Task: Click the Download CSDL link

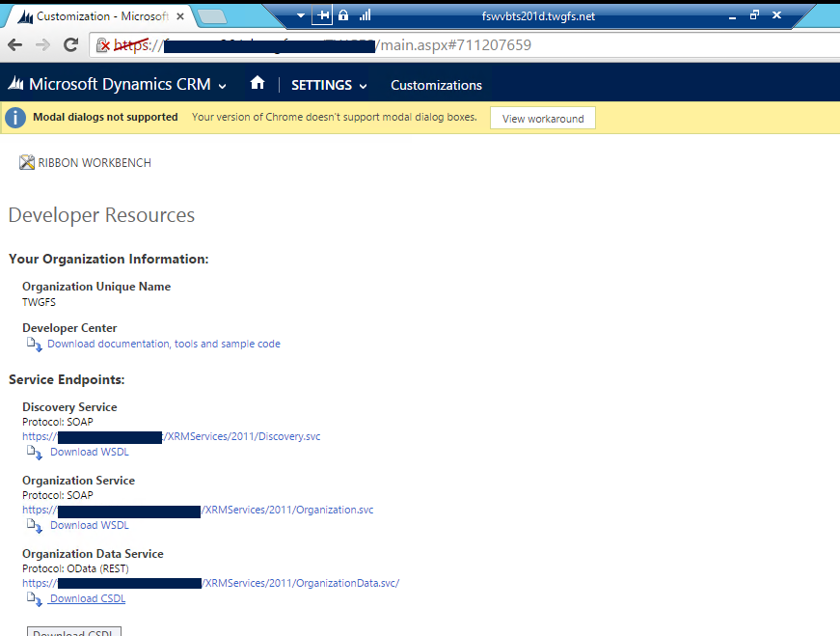Action: point(88,599)
